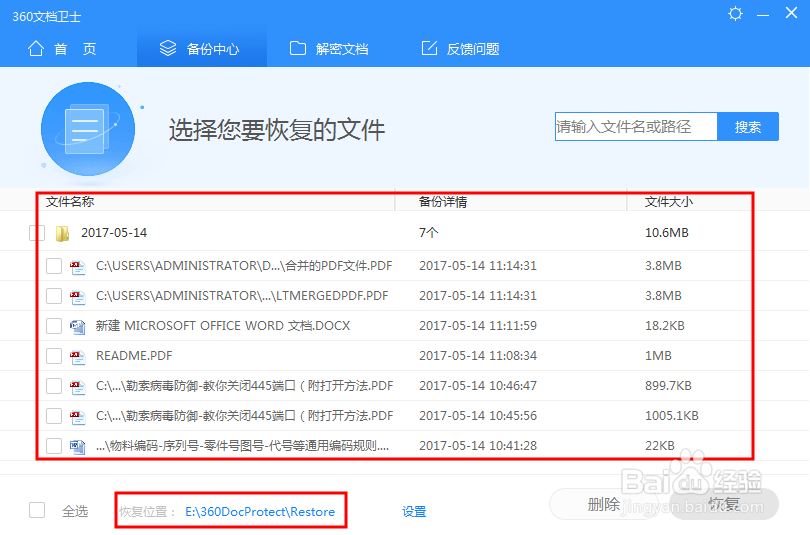Click the 22KB size value
Image resolution: width=810 pixels, height=535 pixels.
point(659,446)
